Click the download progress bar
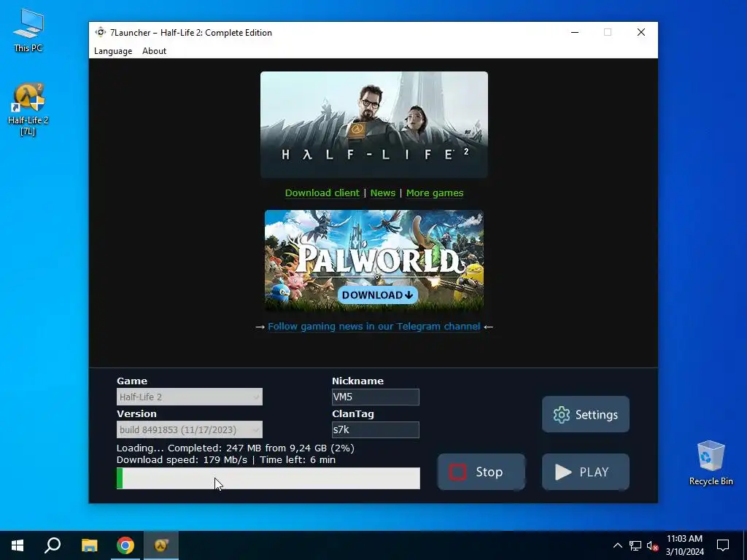 pos(268,478)
